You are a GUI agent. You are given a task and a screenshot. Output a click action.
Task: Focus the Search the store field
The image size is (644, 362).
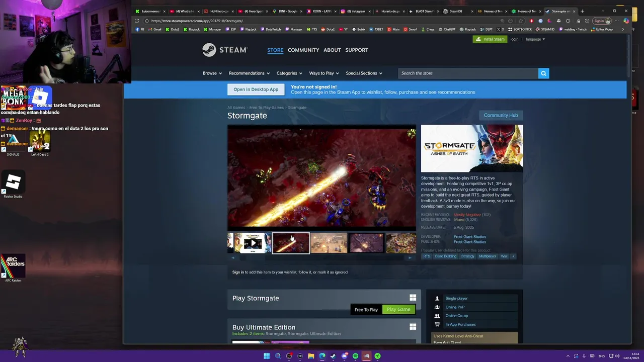468,73
